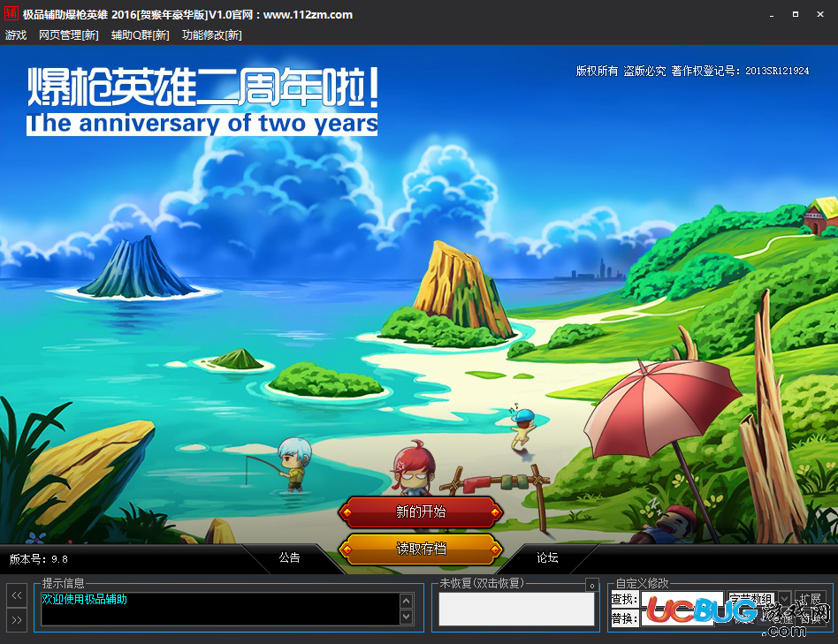Minimize the 极品辅助 window

772,15
